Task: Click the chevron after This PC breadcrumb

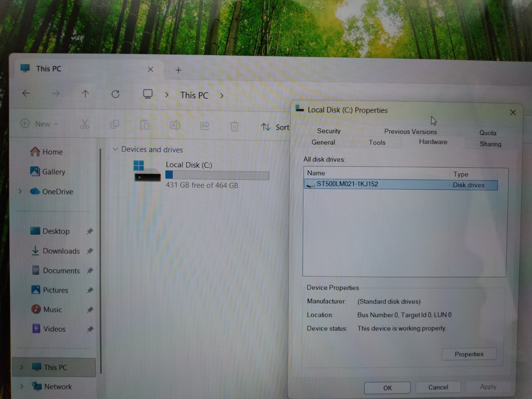Action: point(222,96)
